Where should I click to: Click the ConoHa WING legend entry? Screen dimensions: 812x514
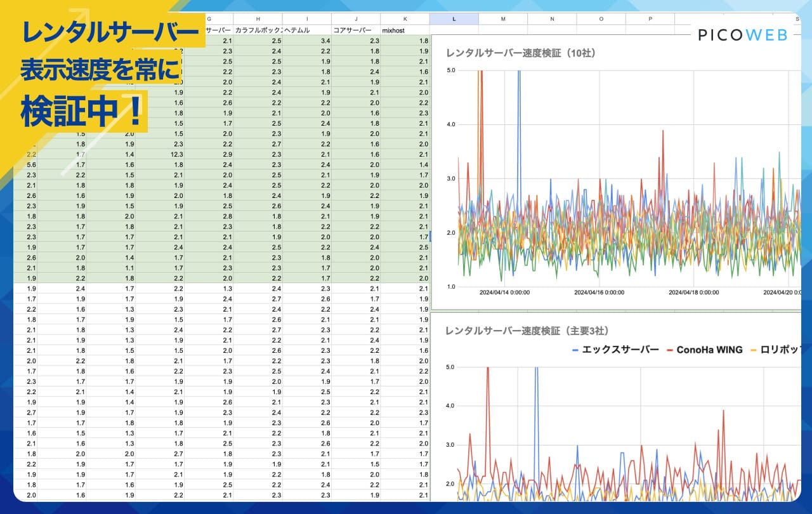[704, 350]
